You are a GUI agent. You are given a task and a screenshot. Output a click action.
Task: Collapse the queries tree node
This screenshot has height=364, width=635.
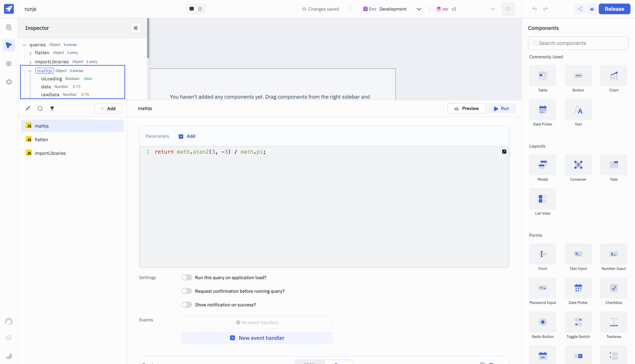click(24, 45)
